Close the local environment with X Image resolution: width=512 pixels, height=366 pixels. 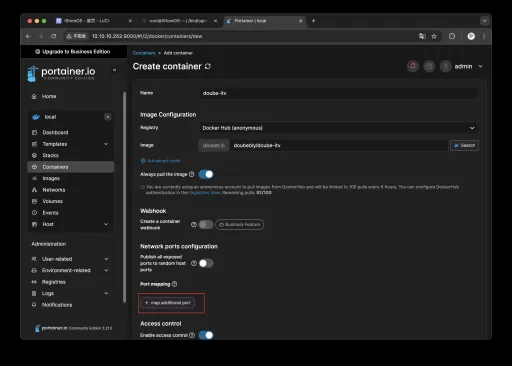pos(108,117)
